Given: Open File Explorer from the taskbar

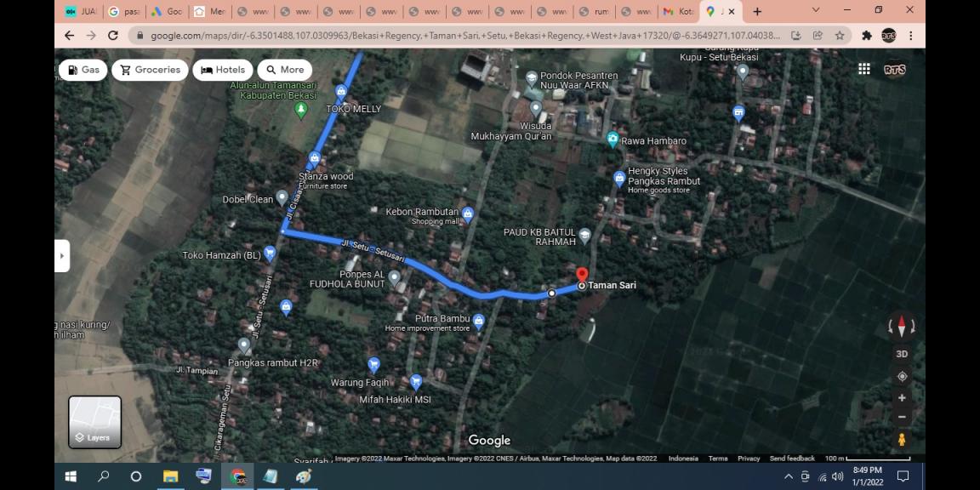Looking at the screenshot, I should pos(170,476).
